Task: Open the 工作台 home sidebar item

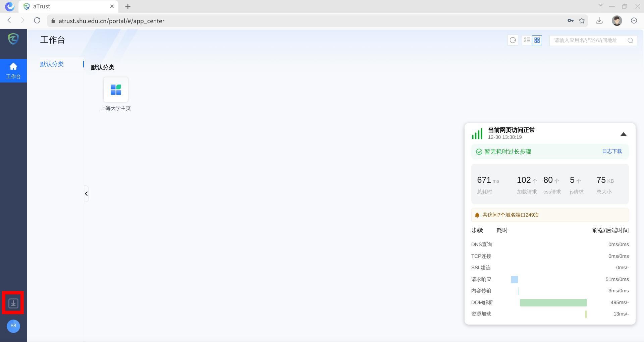Action: pos(13,71)
